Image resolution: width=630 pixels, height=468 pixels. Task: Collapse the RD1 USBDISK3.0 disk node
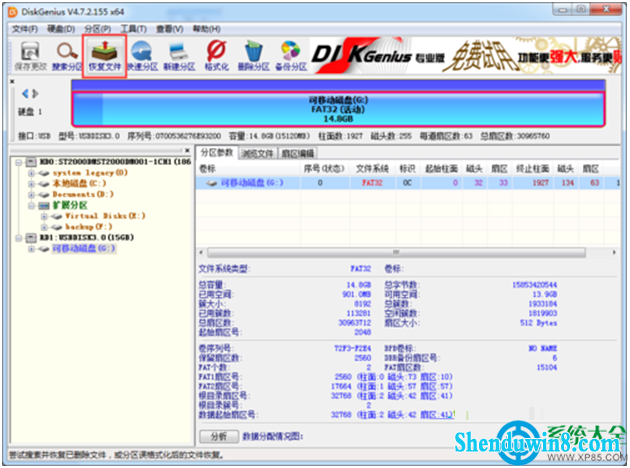18,238
